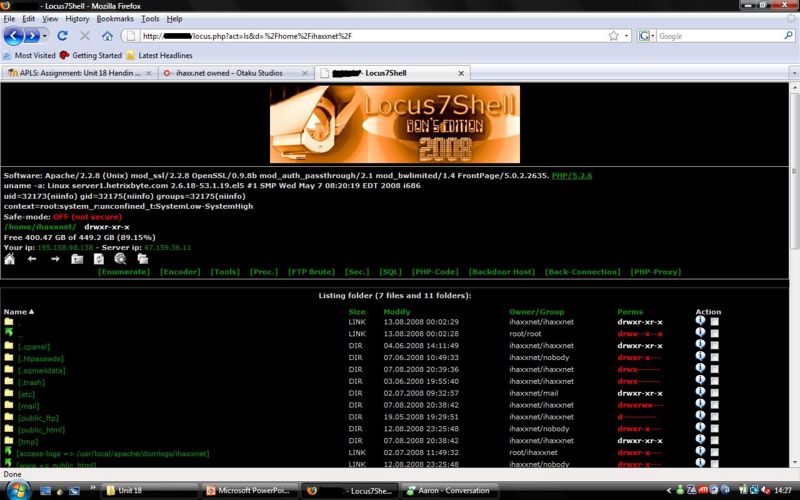Screen dimensions: 800x500
Task: Click the shell's forward arrow icon
Action: [x=55, y=258]
